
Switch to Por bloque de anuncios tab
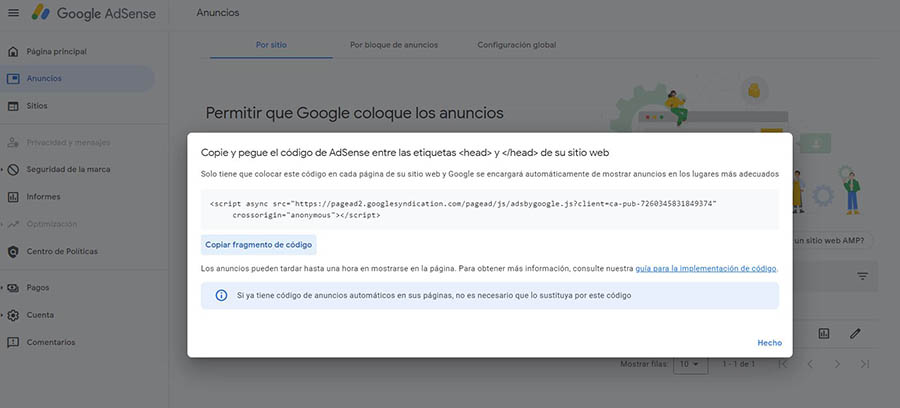pos(393,45)
